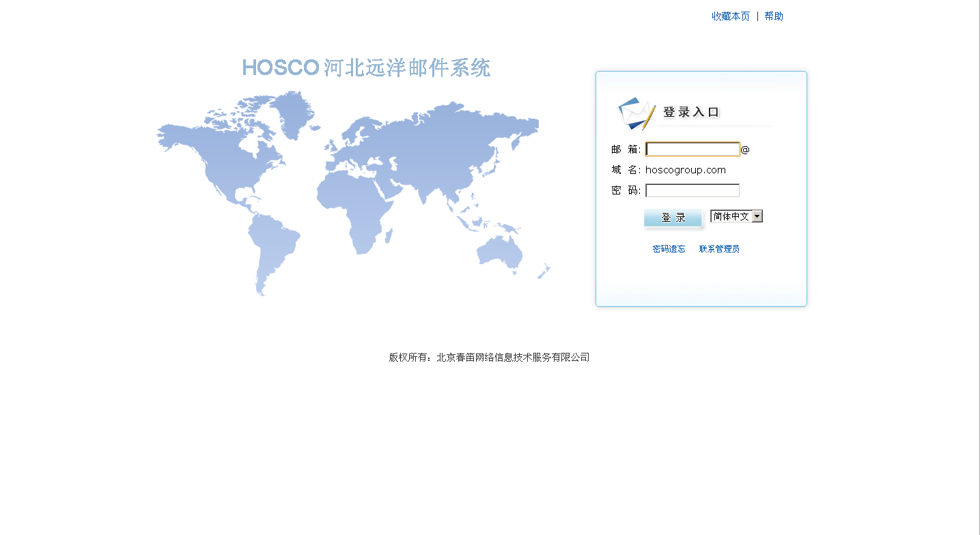Click the world map image
Image resolution: width=980 pixels, height=535 pixels.
pos(353,194)
